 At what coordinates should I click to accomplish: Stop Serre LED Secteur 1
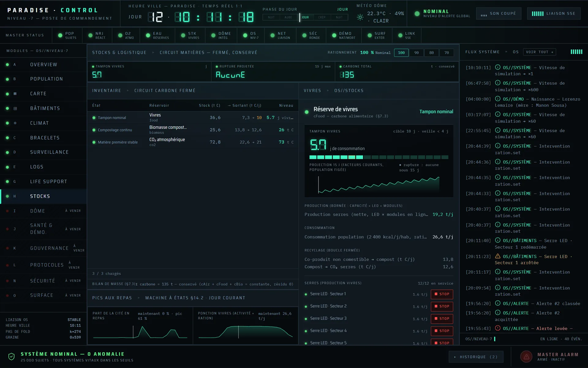pyautogui.click(x=442, y=294)
